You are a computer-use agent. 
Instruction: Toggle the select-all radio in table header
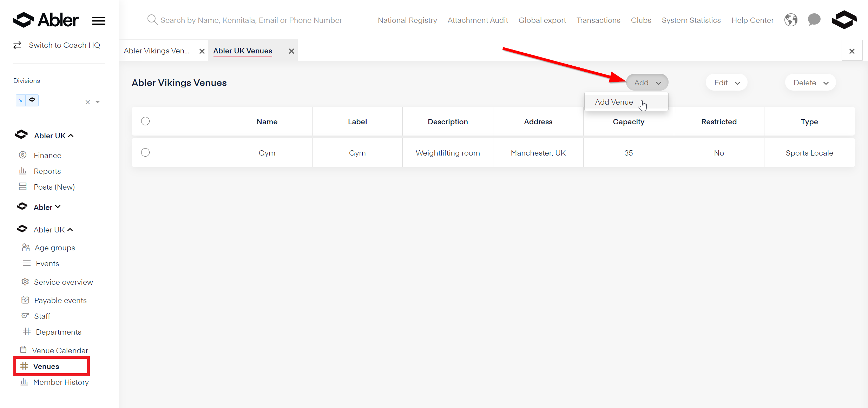pyautogui.click(x=145, y=121)
